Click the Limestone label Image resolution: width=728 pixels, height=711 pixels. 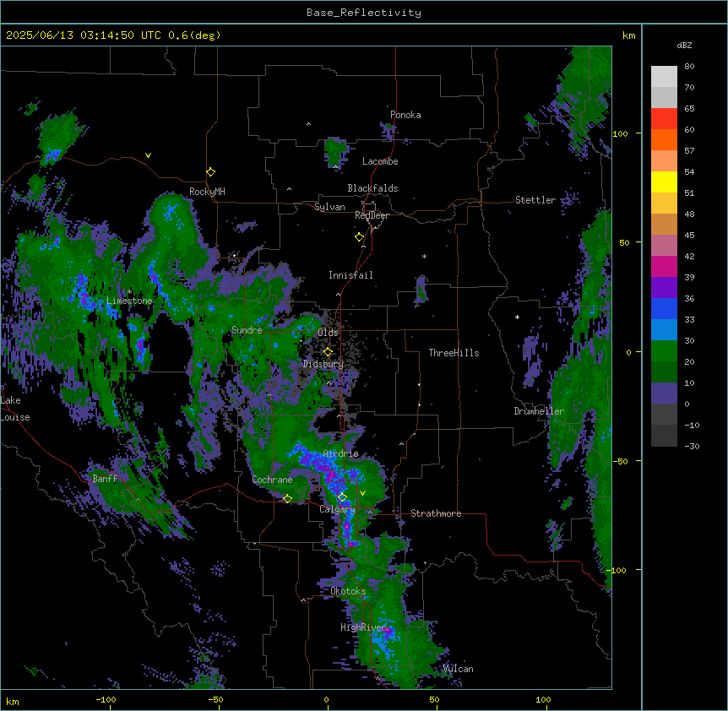129,301
